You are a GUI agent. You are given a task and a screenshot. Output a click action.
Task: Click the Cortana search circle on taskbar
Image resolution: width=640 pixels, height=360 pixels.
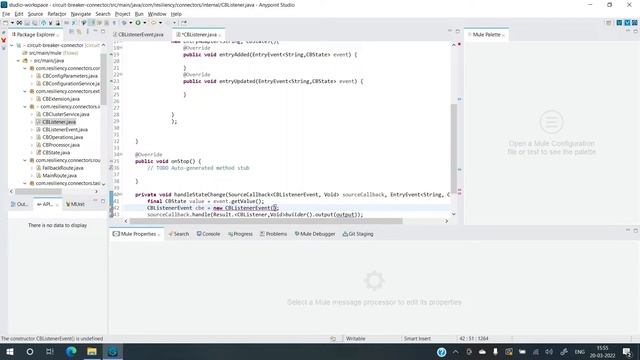pos(30,351)
